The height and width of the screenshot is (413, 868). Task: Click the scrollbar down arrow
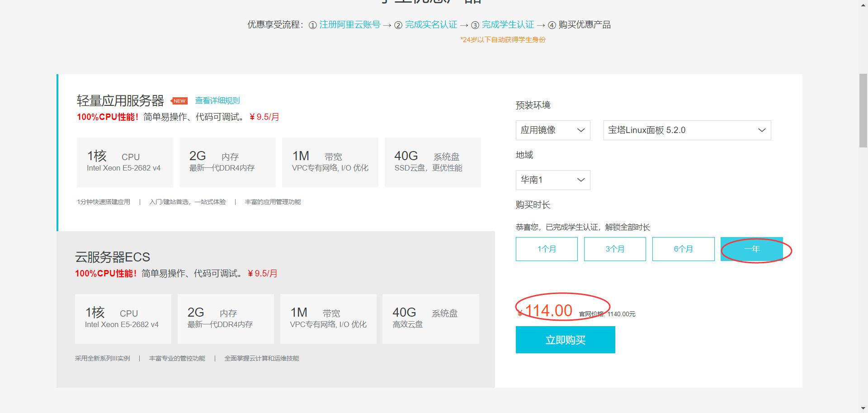pos(863,408)
